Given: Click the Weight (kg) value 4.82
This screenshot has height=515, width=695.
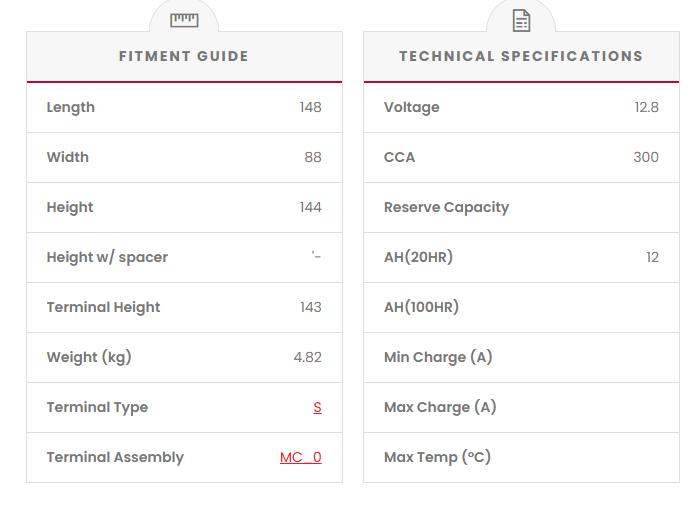Looking at the screenshot, I should click(x=307, y=357).
